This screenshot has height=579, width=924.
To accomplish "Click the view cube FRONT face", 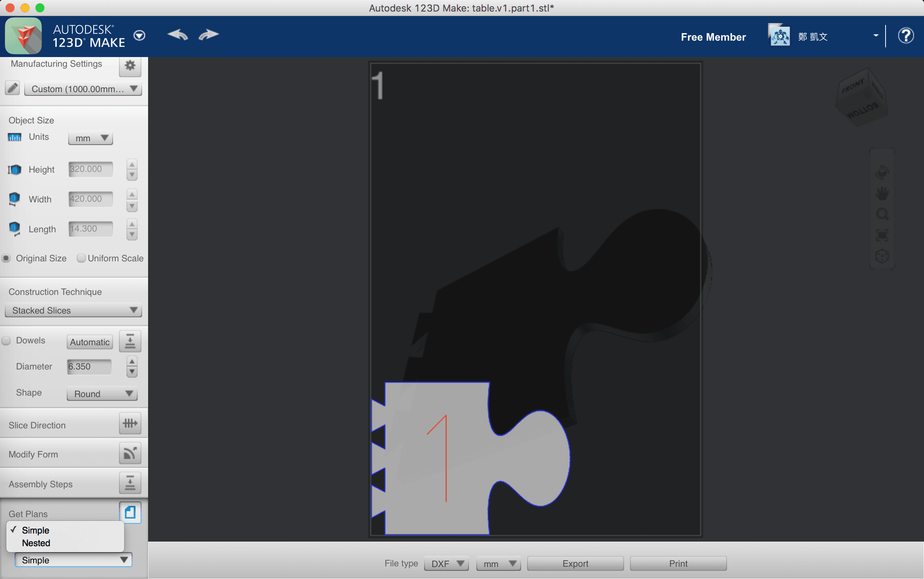I will point(854,87).
